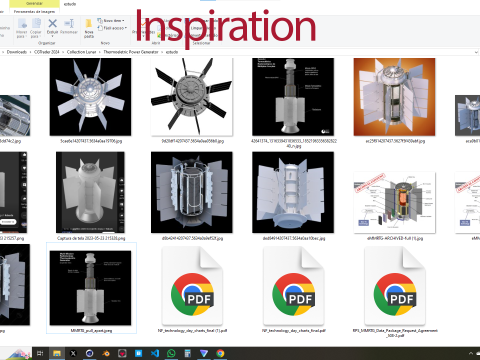Open Calculator from the taskbar

coord(187,353)
